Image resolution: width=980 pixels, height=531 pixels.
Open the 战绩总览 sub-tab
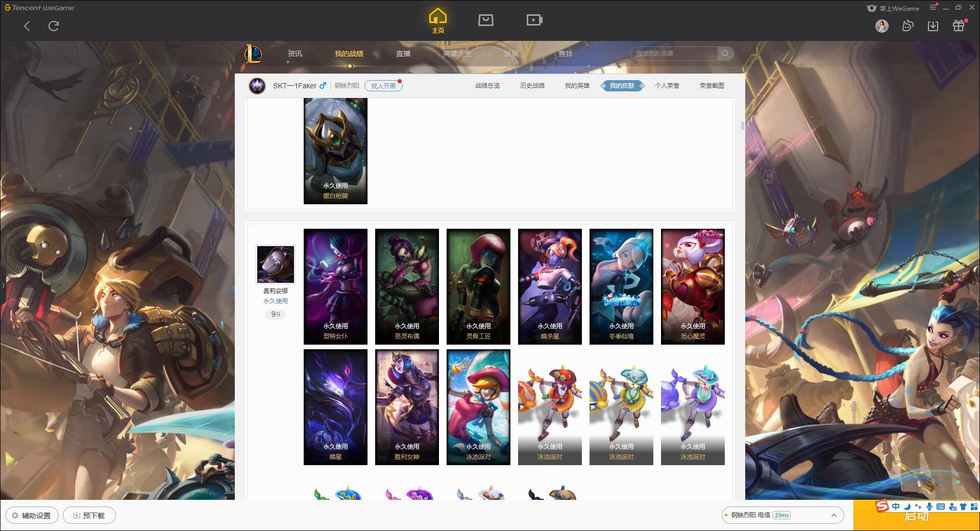pos(487,86)
